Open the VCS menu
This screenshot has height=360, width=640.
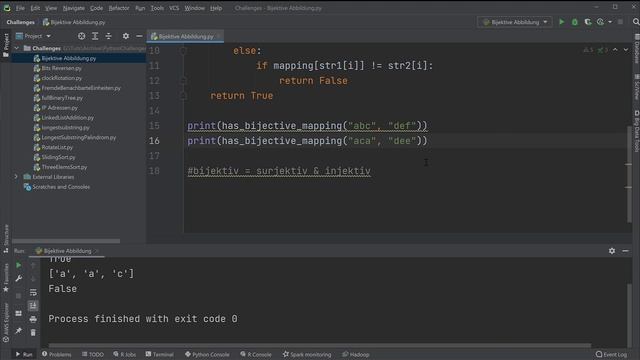[x=174, y=8]
